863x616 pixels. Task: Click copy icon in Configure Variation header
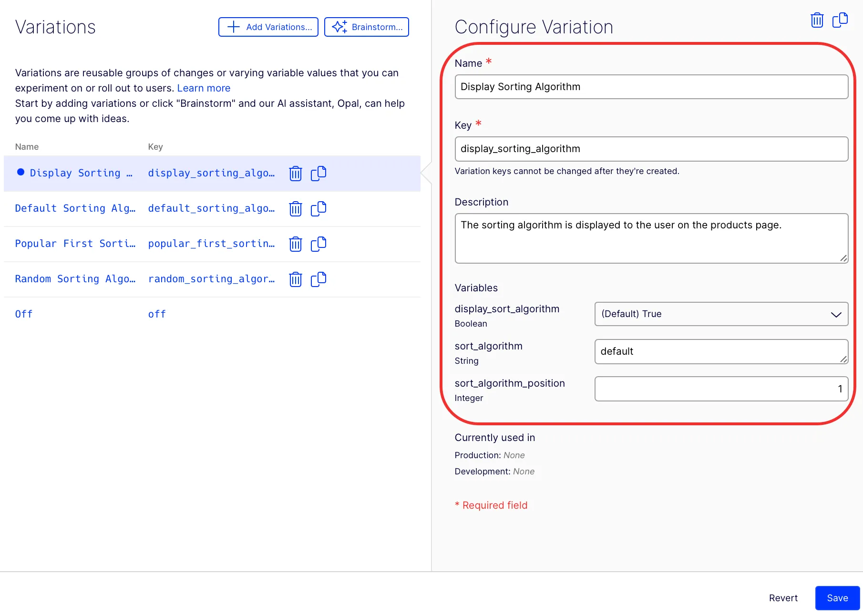tap(840, 20)
